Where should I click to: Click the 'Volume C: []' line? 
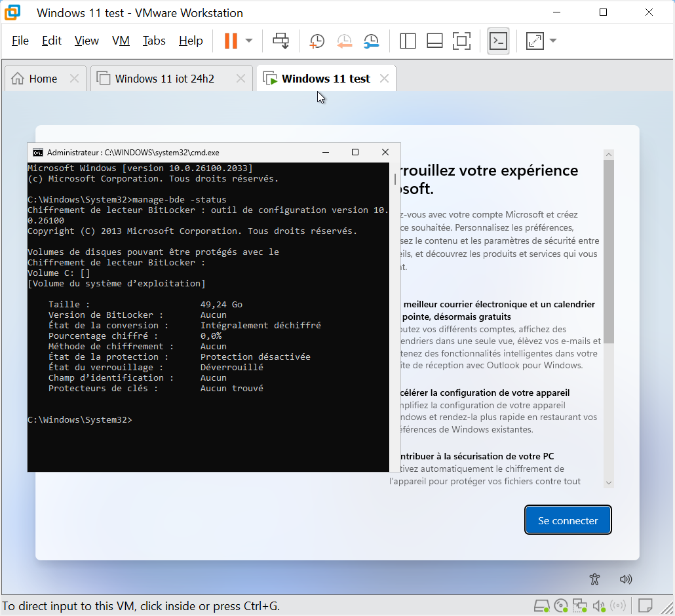[59, 273]
